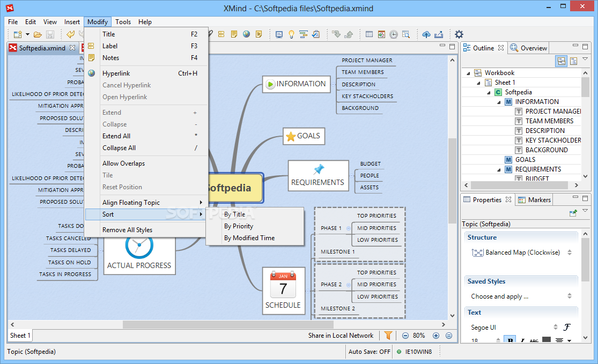Collapse the Workbook node in the Outline
Image resolution: width=598 pixels, height=364 pixels.
coord(468,73)
